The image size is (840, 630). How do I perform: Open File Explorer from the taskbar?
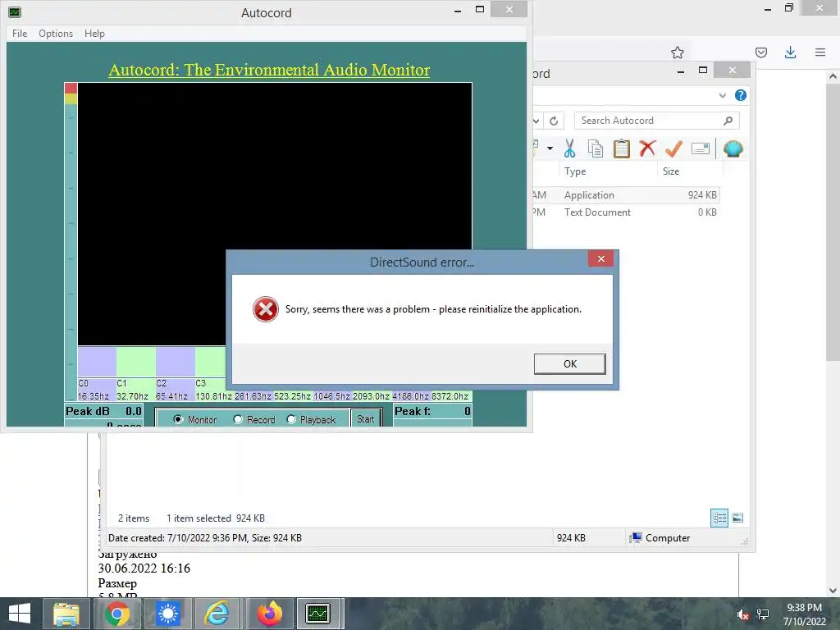(66, 614)
